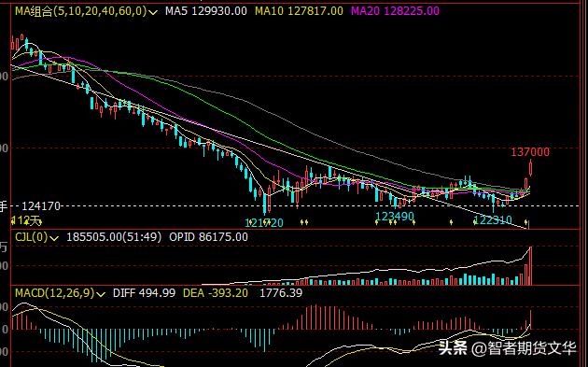Screen dimensions: 588x367
Task: Select the MA5 129930.00 value
Action: pyautogui.click(x=206, y=11)
